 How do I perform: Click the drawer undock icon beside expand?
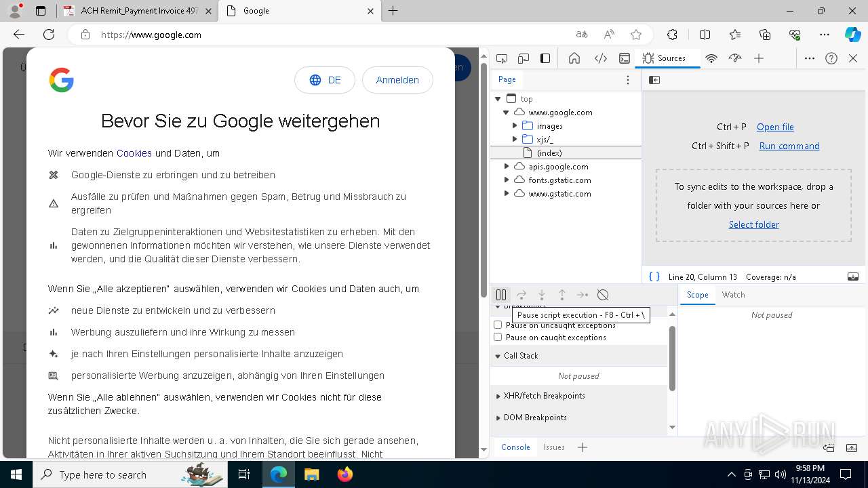829,447
